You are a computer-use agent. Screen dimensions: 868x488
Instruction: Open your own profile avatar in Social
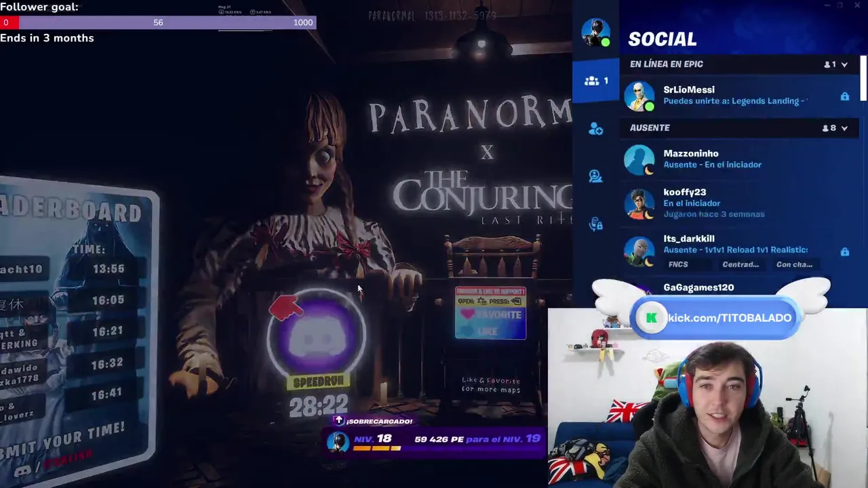pos(595,32)
